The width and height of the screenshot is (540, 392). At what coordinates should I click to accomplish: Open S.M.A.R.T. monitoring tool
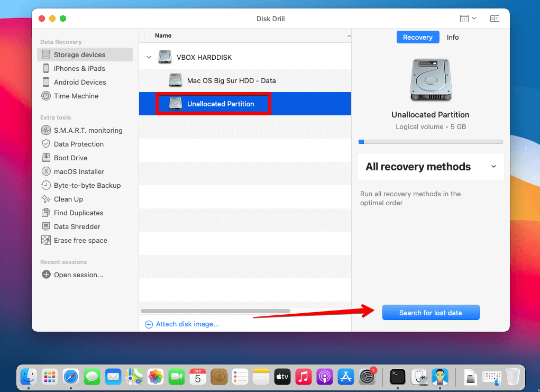[x=88, y=130]
